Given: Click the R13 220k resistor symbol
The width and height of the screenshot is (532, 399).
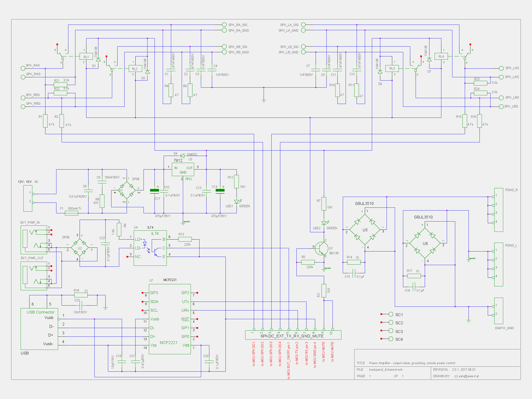Looking at the screenshot, I should coord(185,239).
